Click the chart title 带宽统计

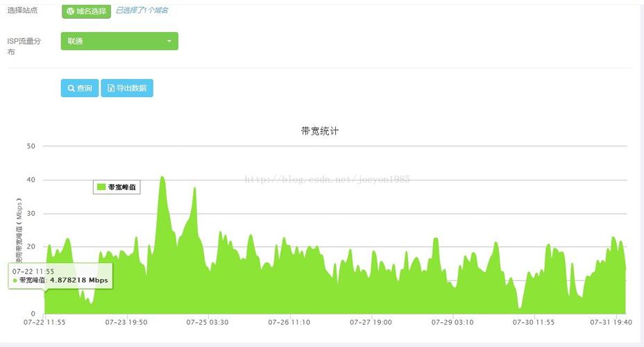tap(320, 131)
